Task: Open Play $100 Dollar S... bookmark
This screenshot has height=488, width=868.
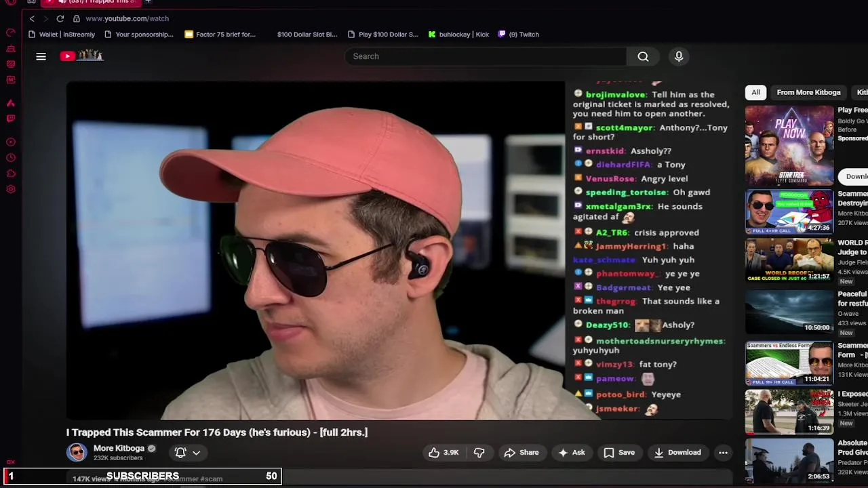Action: [x=383, y=34]
